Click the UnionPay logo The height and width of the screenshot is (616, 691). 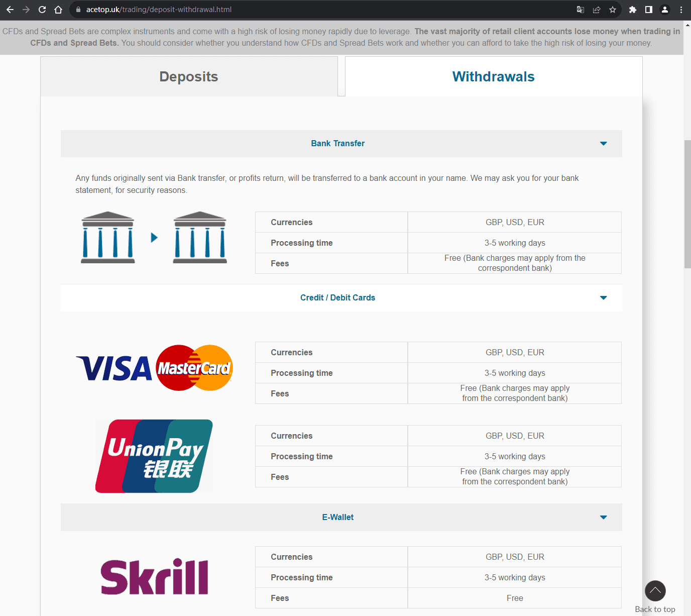point(154,456)
